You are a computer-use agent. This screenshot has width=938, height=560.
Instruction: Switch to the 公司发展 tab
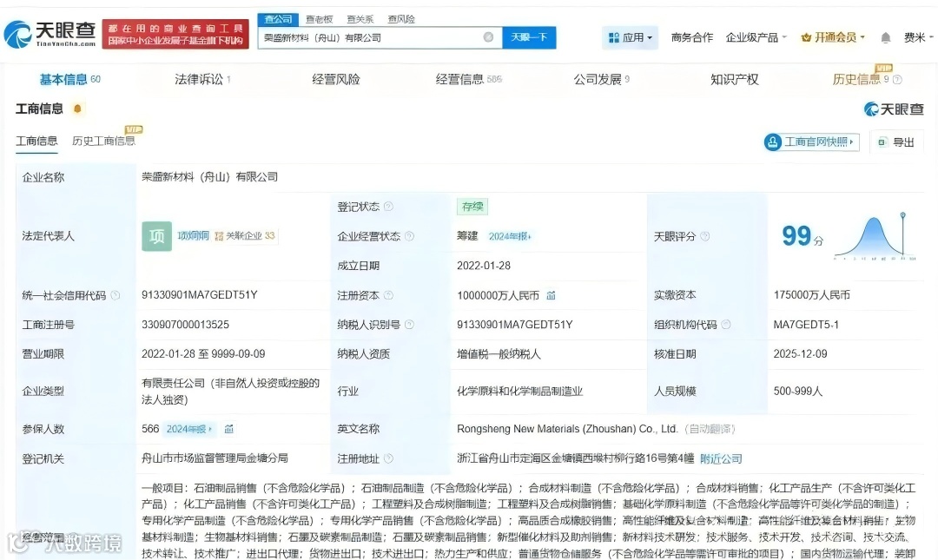(601, 79)
